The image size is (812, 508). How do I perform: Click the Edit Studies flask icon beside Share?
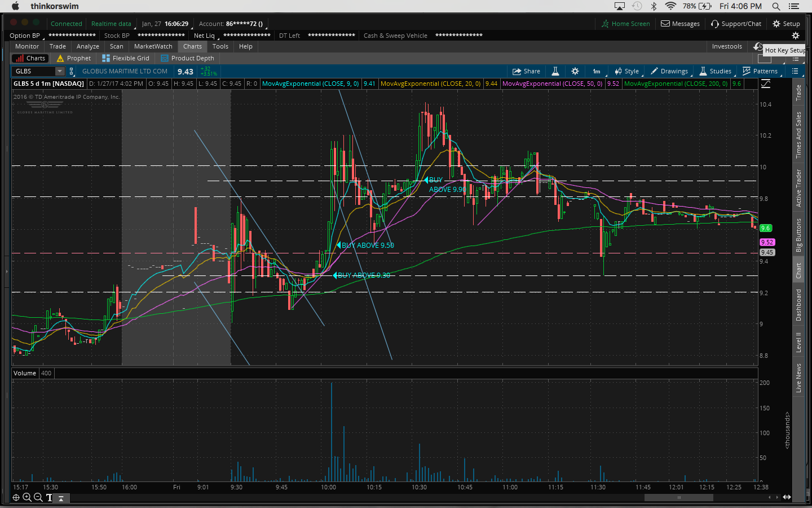pos(555,71)
